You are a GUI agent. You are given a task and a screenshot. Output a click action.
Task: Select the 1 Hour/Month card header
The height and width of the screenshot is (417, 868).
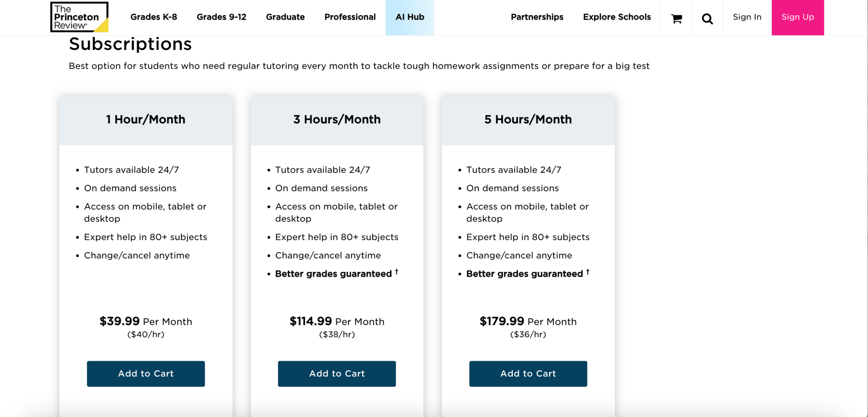145,119
